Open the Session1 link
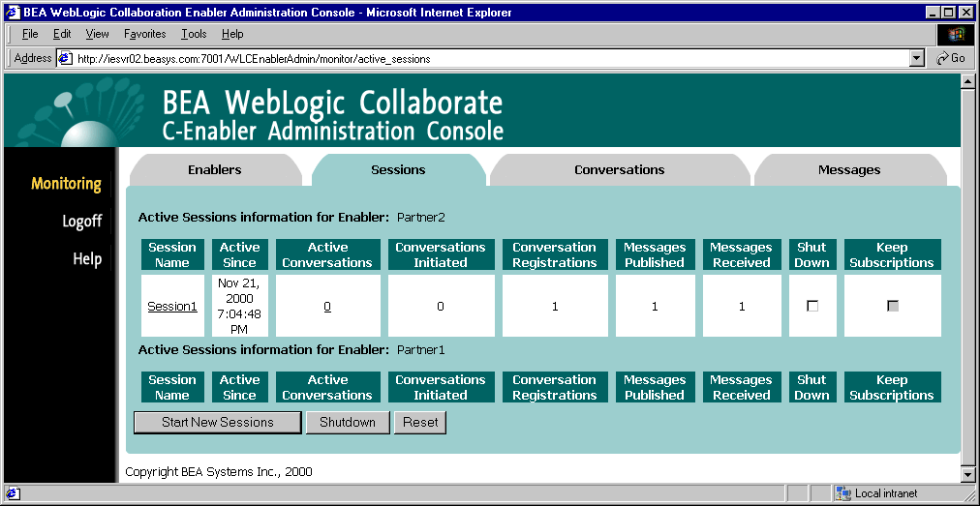 click(172, 307)
